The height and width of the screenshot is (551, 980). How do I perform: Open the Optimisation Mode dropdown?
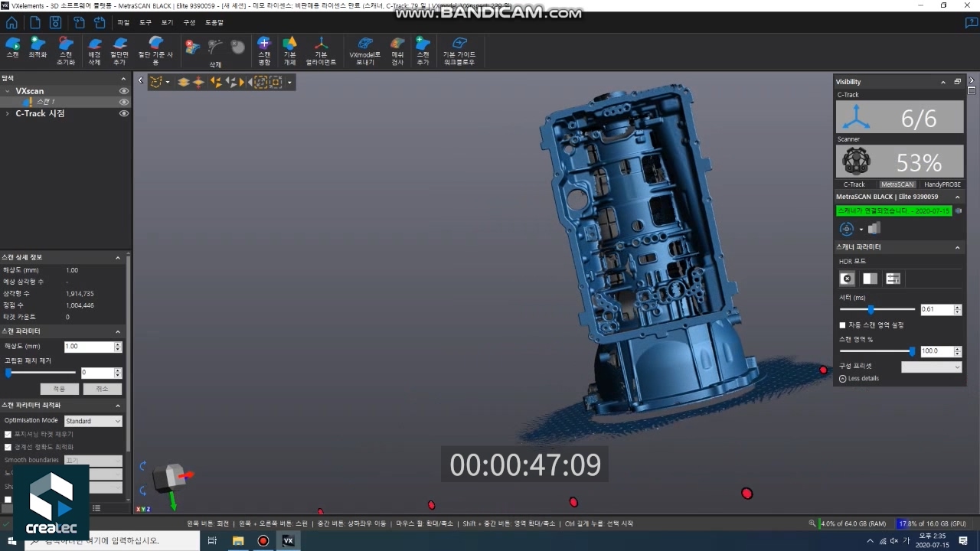coord(93,421)
